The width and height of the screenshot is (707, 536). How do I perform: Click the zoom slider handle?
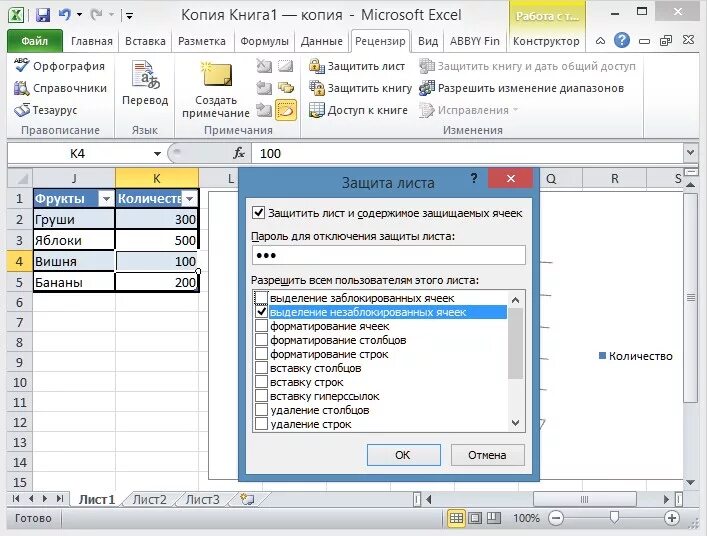pyautogui.click(x=614, y=518)
